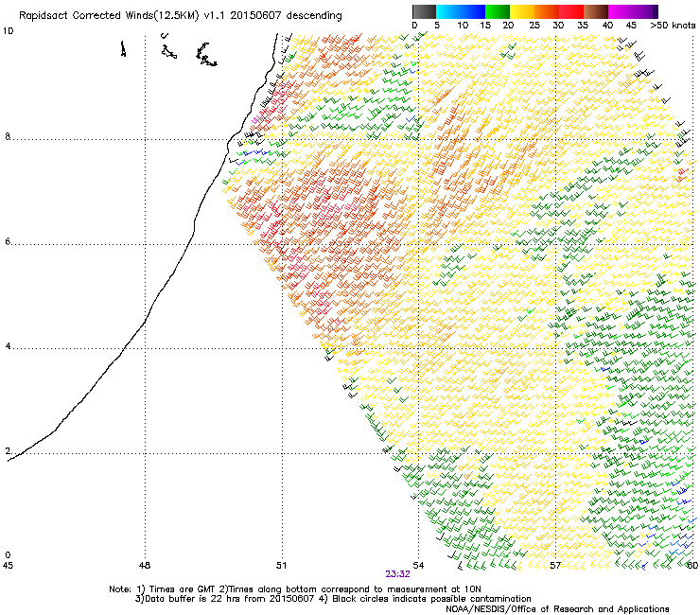Click the "45" label under the color legend

pyautogui.click(x=631, y=26)
